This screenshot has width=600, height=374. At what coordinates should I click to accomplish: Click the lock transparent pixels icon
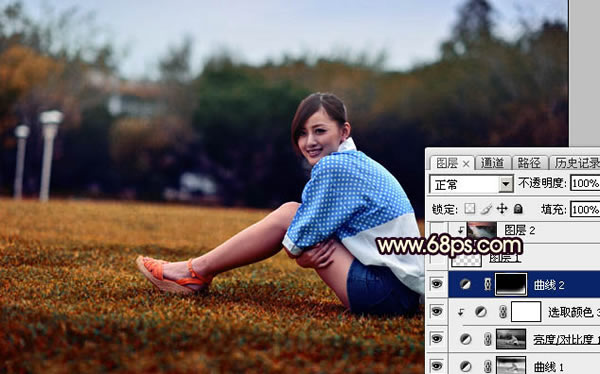pyautogui.click(x=470, y=209)
